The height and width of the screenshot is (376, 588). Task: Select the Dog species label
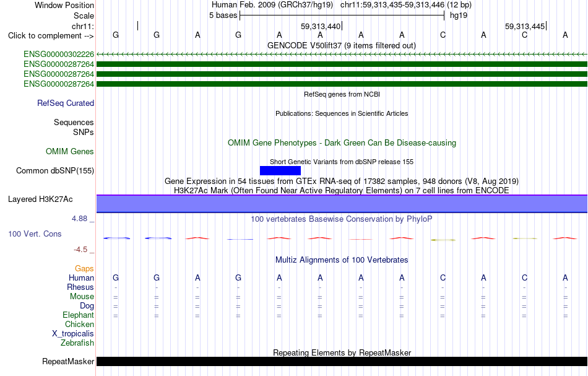87,306
